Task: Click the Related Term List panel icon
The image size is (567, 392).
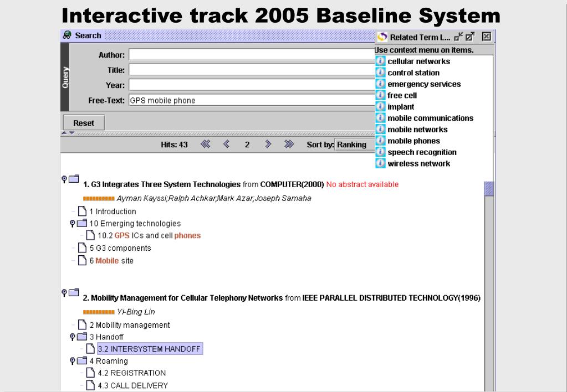Action: pyautogui.click(x=382, y=37)
